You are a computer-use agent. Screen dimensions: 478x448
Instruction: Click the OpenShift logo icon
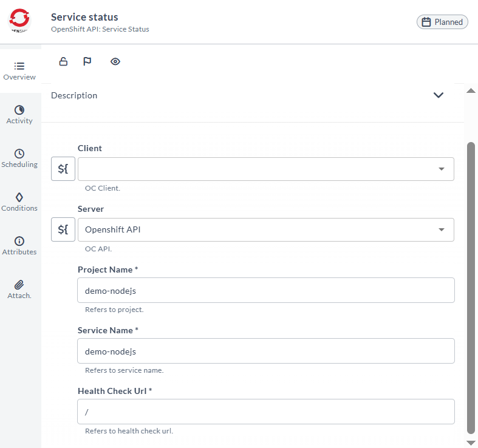(19, 21)
